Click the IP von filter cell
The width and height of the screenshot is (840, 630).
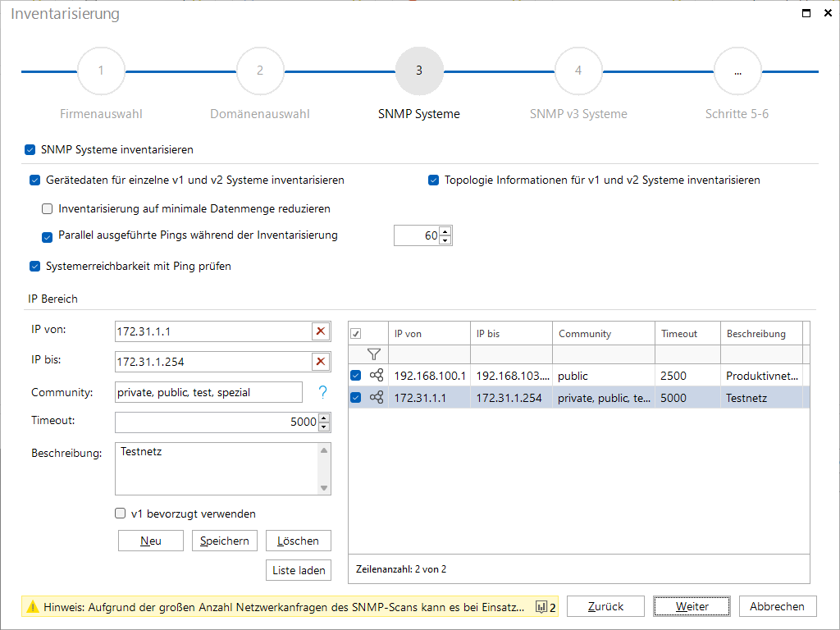[429, 354]
